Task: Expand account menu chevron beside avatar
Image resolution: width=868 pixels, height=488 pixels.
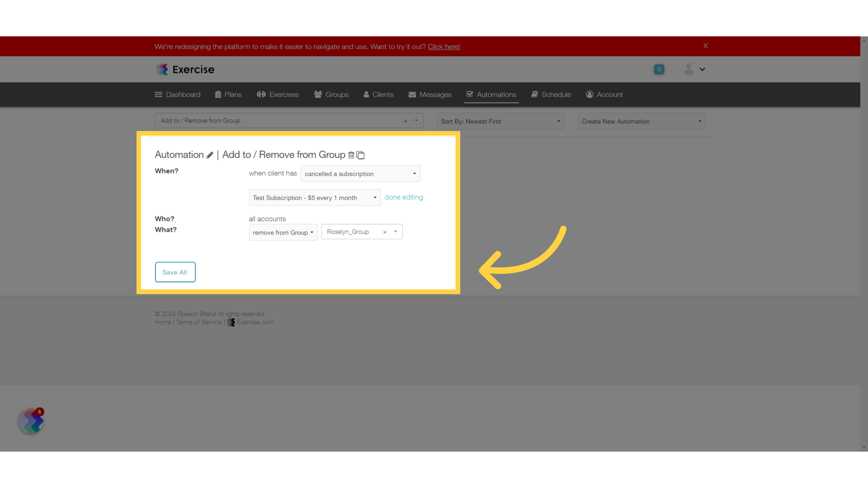Action: [702, 70]
